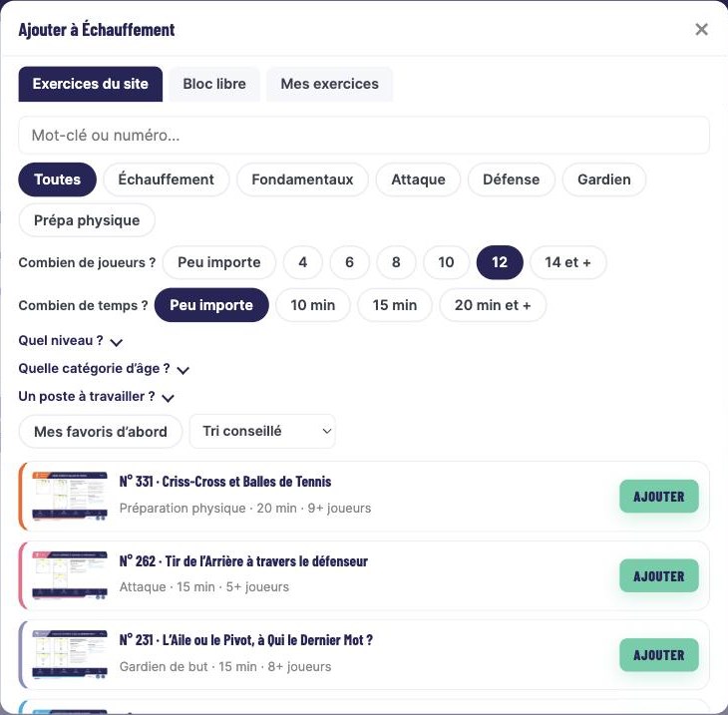Close the Ajouter à Échauffement dialog
This screenshot has width=728, height=715.
tap(701, 29)
